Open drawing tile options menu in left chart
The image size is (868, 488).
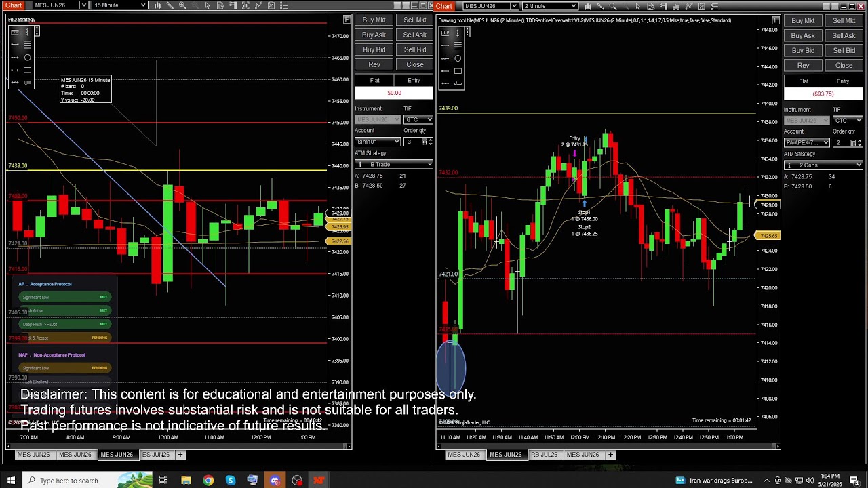pyautogui.click(x=37, y=31)
